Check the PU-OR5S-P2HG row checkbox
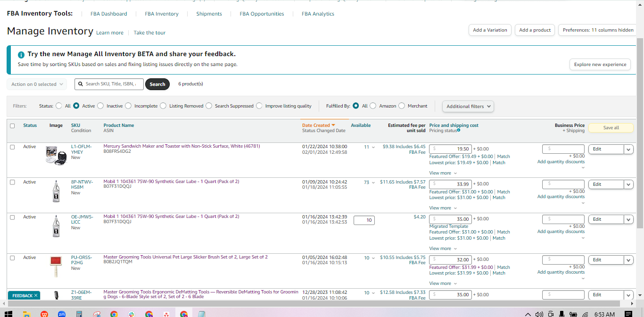 [x=12, y=258]
